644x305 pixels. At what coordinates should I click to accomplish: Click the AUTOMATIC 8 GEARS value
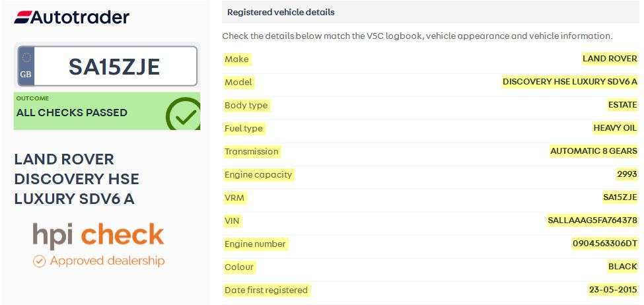594,151
